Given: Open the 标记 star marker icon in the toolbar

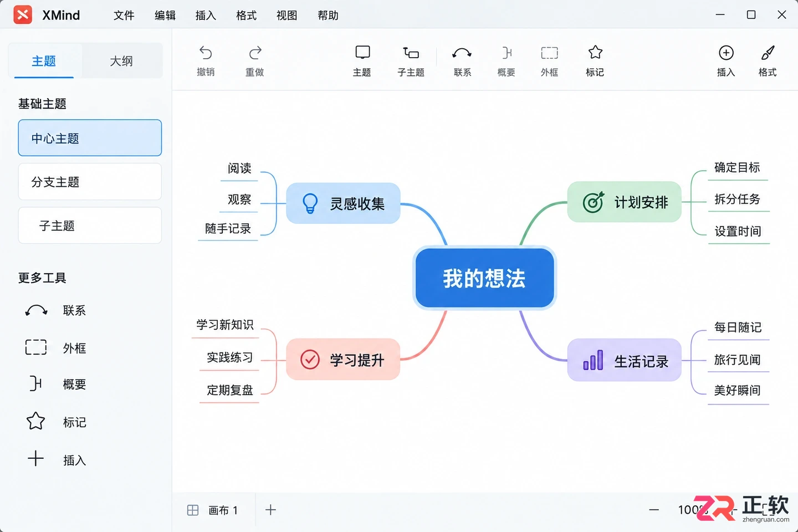Looking at the screenshot, I should 595,52.
